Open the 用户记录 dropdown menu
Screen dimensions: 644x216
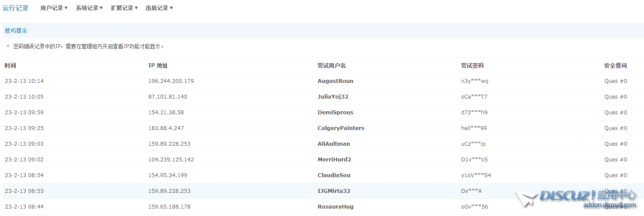coord(54,8)
